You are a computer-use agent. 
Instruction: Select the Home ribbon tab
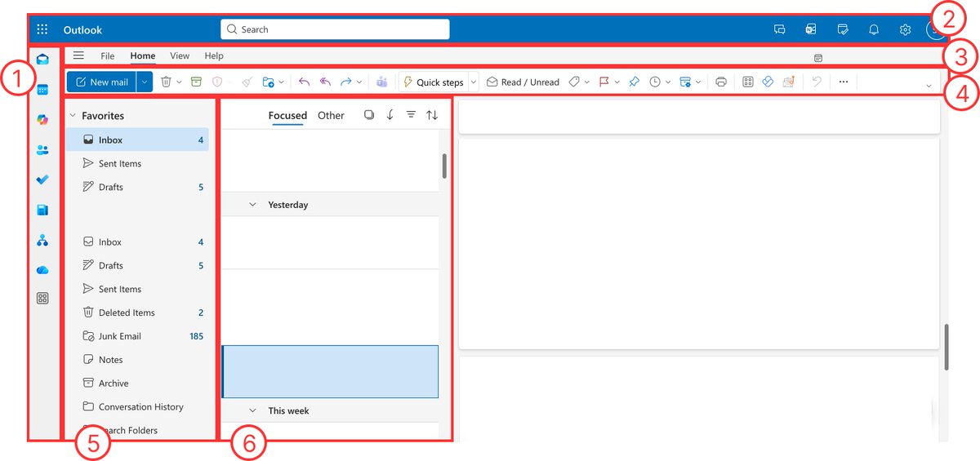[x=143, y=55]
